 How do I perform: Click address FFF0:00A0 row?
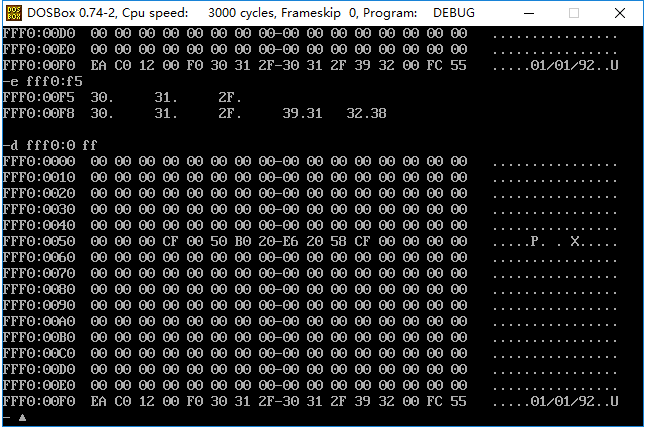tap(39, 321)
